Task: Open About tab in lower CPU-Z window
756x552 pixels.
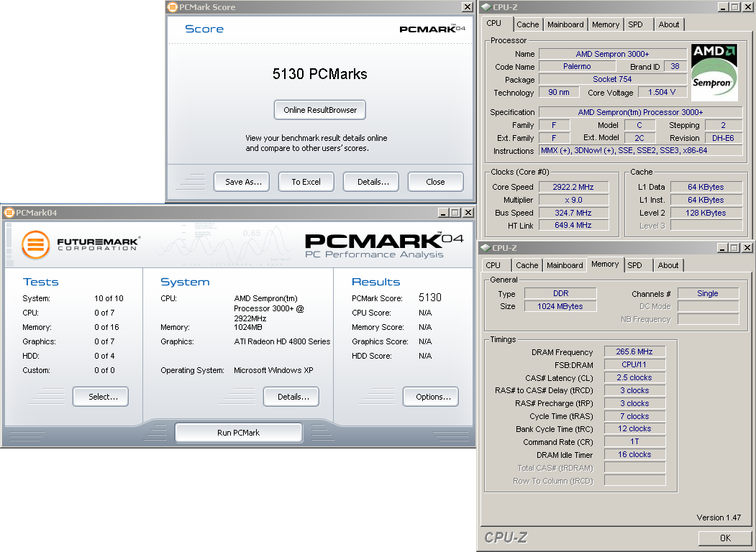Action: pos(668,265)
